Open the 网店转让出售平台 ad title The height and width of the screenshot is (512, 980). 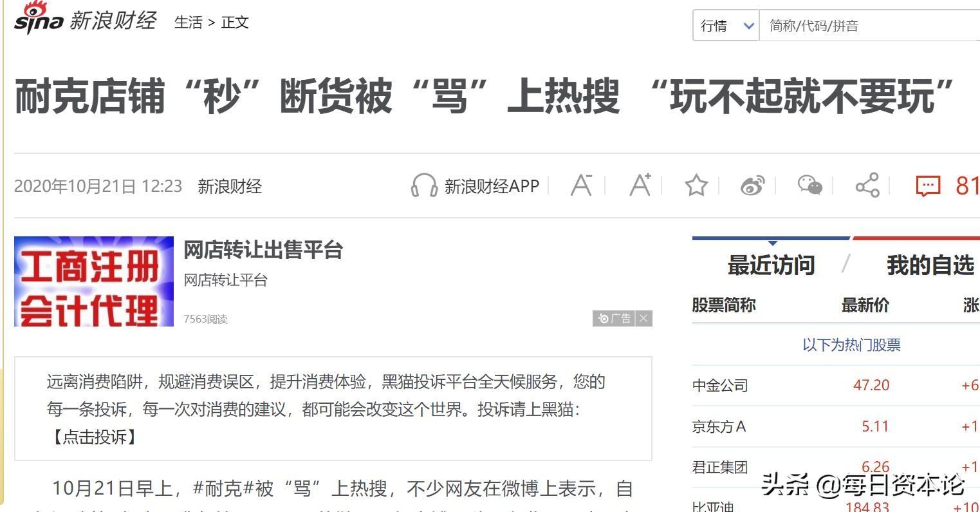tap(263, 250)
